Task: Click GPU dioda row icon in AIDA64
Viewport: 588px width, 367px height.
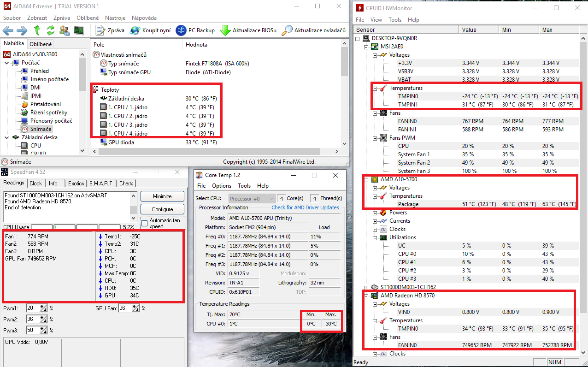Action: 104,142
